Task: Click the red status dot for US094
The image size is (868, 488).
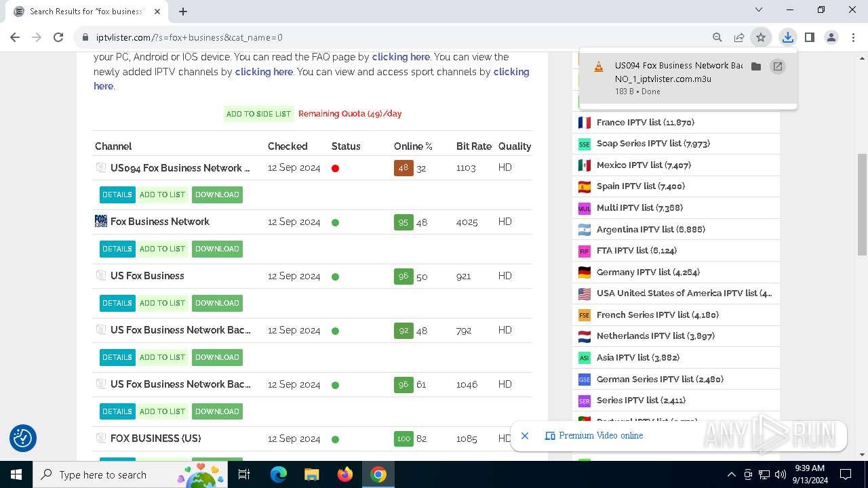Action: (335, 168)
